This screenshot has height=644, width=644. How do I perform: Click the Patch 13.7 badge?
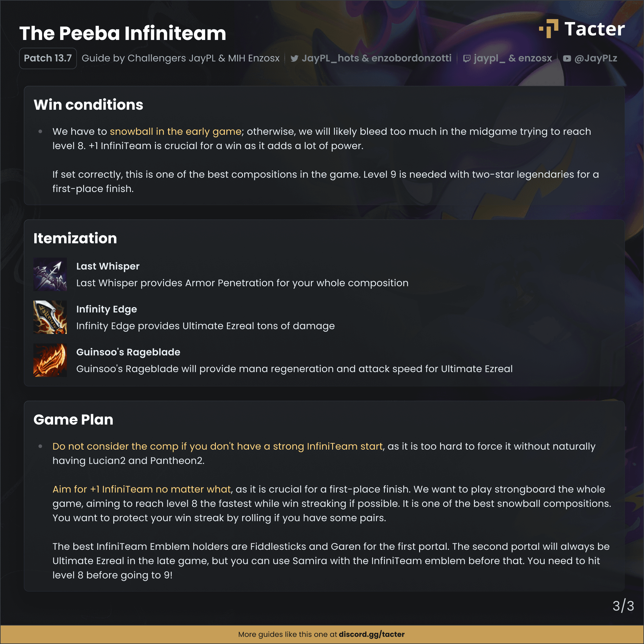[x=48, y=58]
